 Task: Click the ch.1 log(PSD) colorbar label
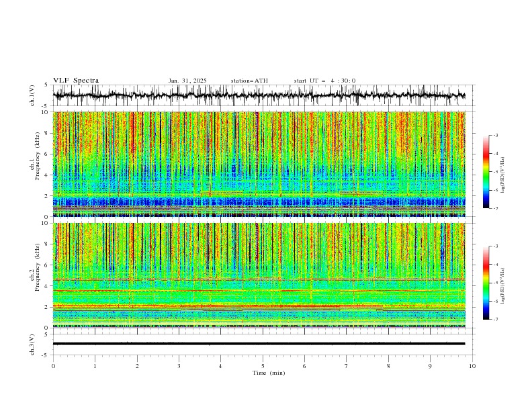coord(502,175)
